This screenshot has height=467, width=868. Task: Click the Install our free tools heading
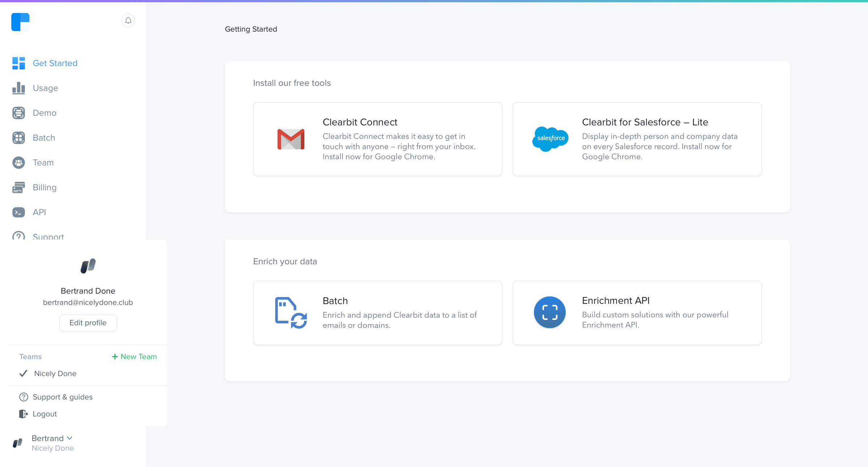pos(292,83)
